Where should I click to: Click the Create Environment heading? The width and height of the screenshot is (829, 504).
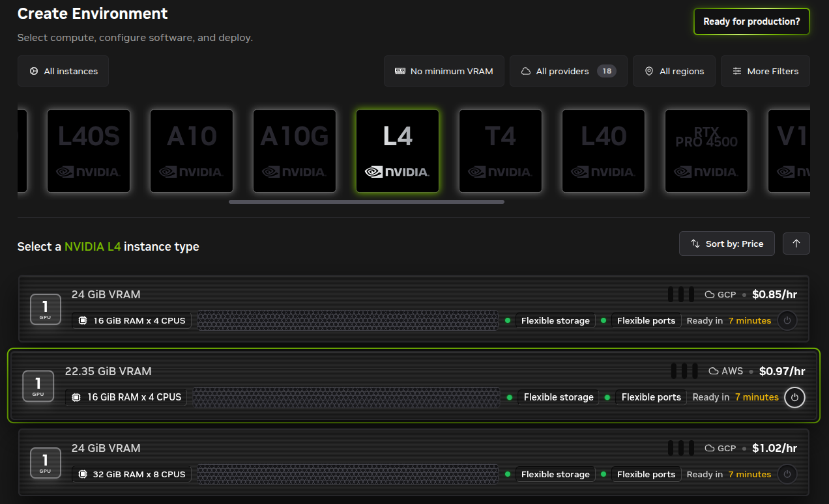[93, 14]
